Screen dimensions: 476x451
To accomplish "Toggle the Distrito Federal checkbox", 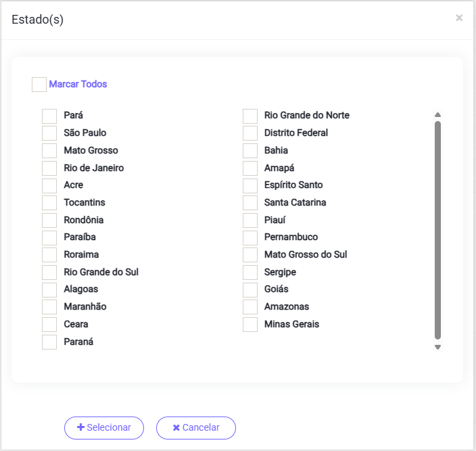I will [x=250, y=133].
